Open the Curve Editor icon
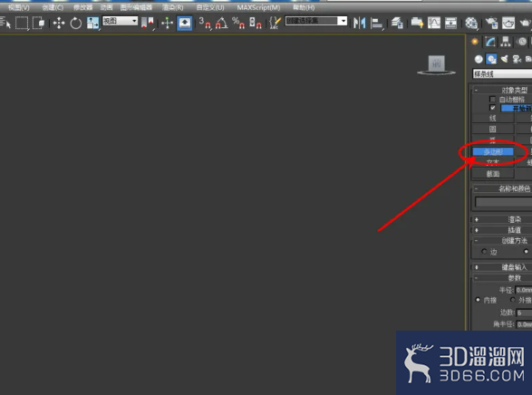The height and width of the screenshot is (395, 532). 434,23
